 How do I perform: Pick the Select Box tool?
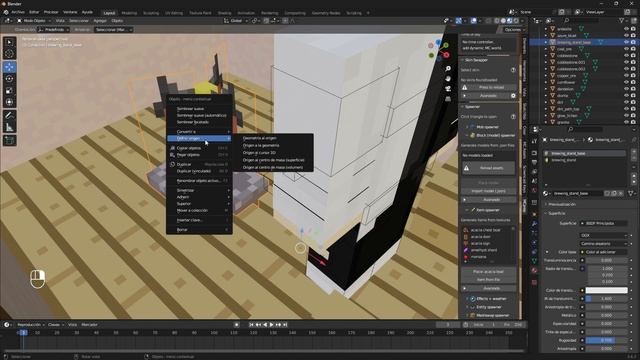tap(9, 42)
